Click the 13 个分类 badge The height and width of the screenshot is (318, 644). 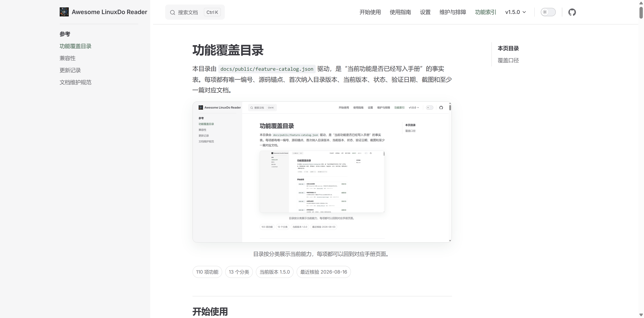[x=239, y=272]
